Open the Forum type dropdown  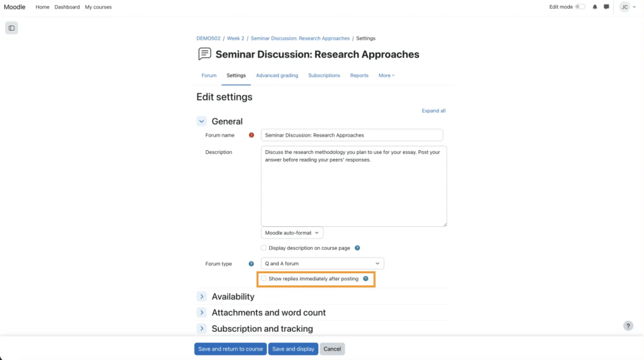point(323,264)
